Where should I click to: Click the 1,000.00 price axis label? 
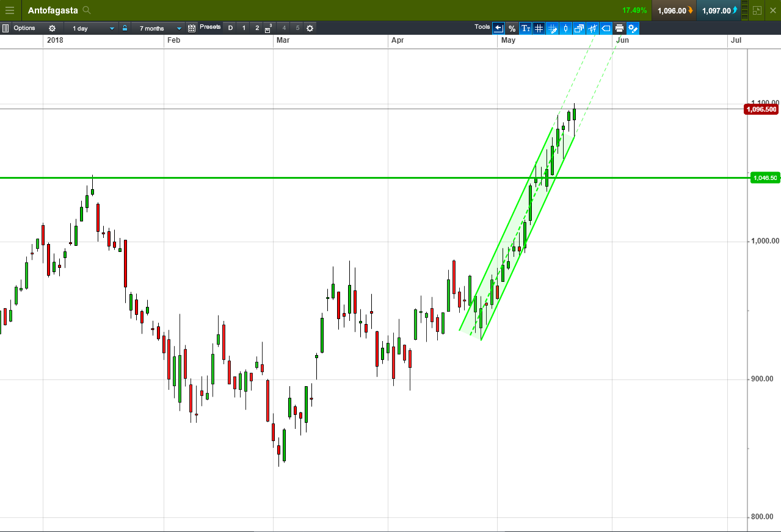point(765,241)
